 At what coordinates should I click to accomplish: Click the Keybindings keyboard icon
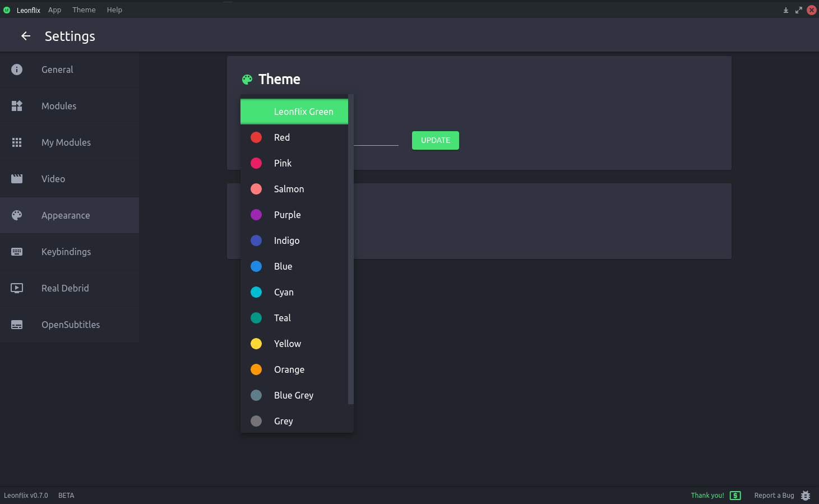tap(17, 252)
